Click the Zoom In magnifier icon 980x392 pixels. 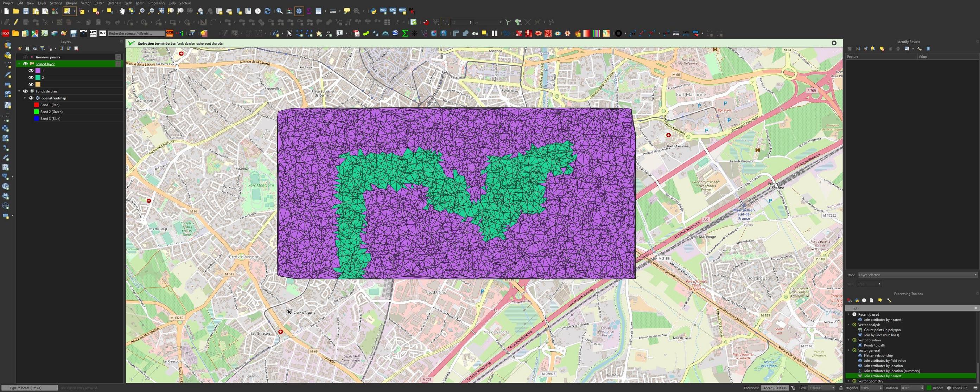coord(141,11)
